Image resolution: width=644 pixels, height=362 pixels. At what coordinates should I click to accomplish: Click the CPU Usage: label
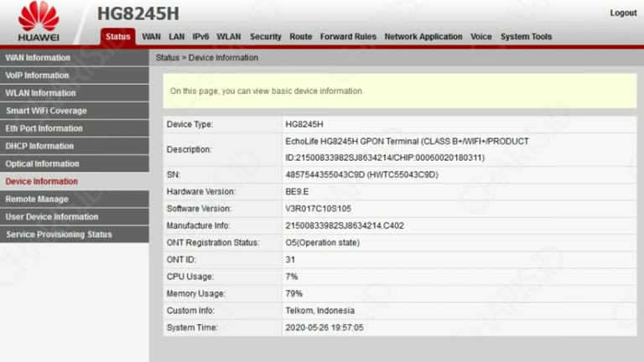190,277
